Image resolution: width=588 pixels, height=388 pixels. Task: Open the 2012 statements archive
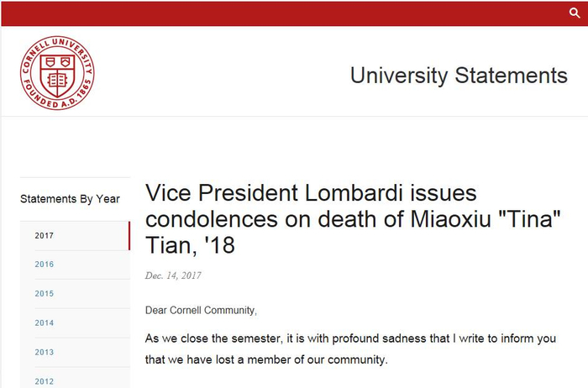(45, 381)
